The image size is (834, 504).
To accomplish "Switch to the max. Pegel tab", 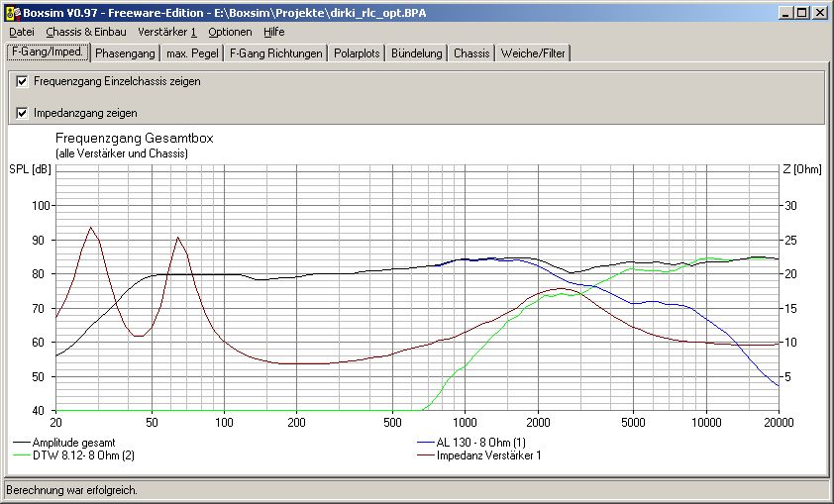I will click(192, 53).
